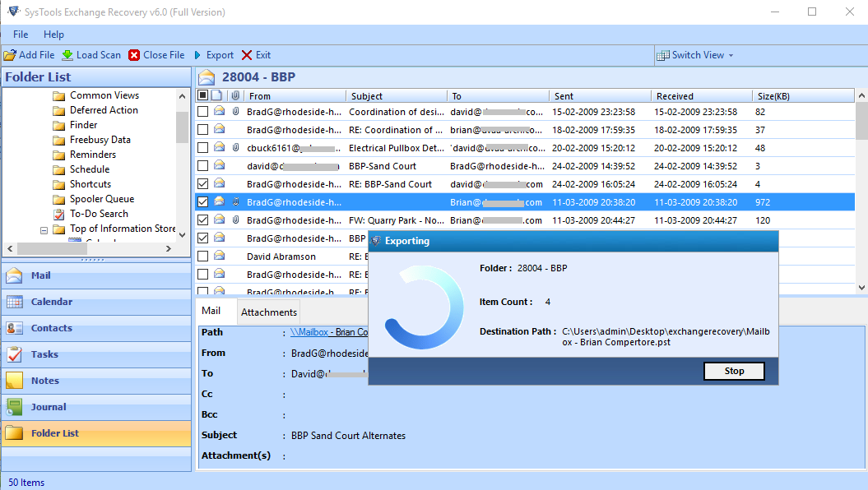This screenshot has height=490, width=868.
Task: Open the File menu
Action: pyautogui.click(x=21, y=35)
